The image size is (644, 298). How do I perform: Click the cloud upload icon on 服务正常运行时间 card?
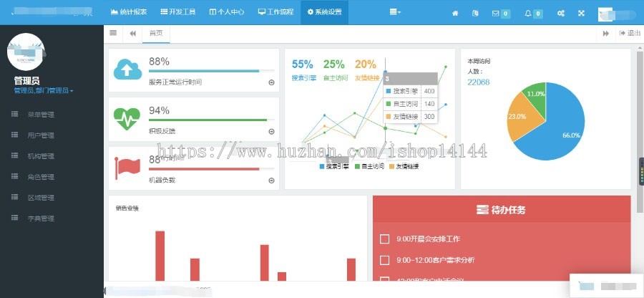pos(128,69)
